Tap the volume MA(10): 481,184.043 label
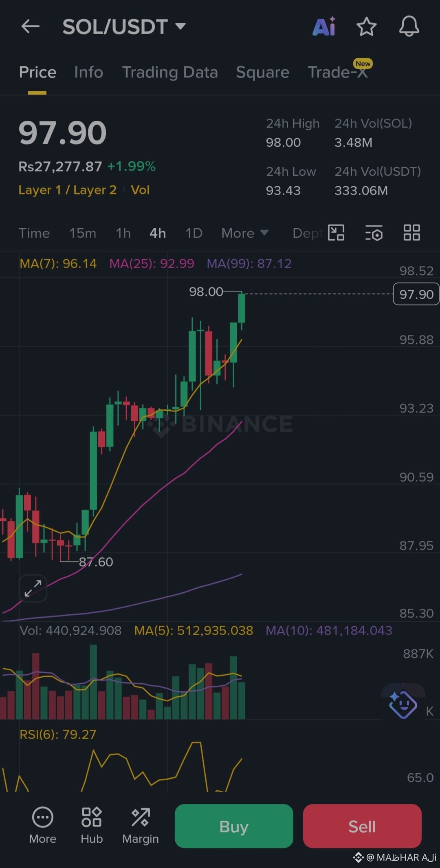The width and height of the screenshot is (440, 868). click(329, 630)
